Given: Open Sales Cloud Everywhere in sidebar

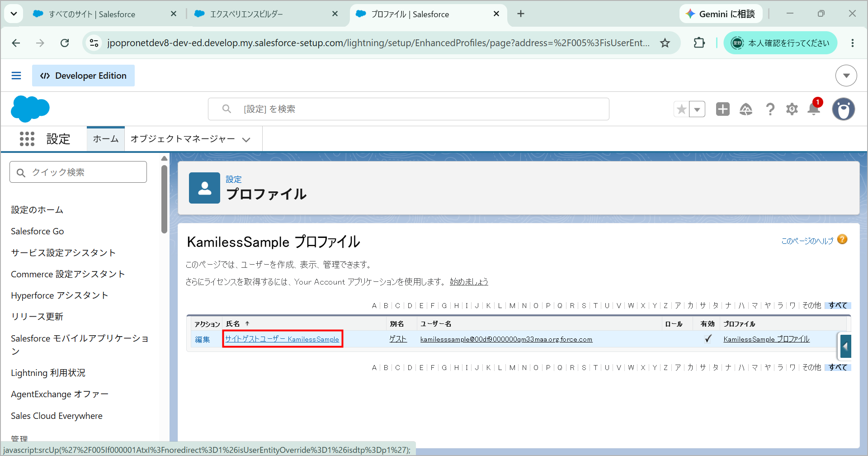Looking at the screenshot, I should tap(57, 416).
